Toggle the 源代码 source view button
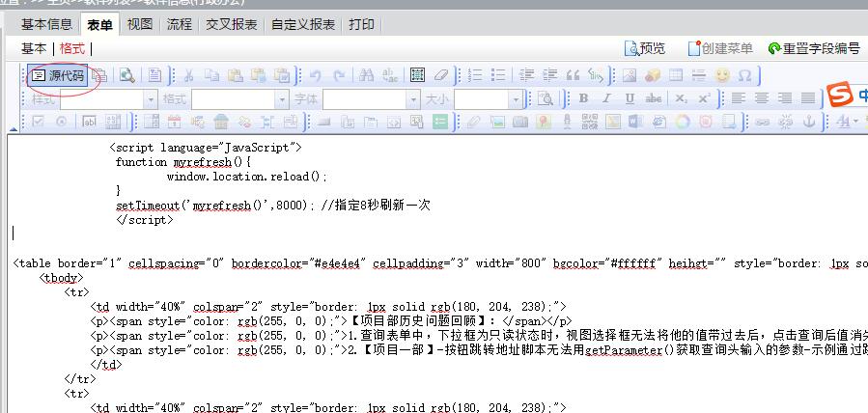 58,75
